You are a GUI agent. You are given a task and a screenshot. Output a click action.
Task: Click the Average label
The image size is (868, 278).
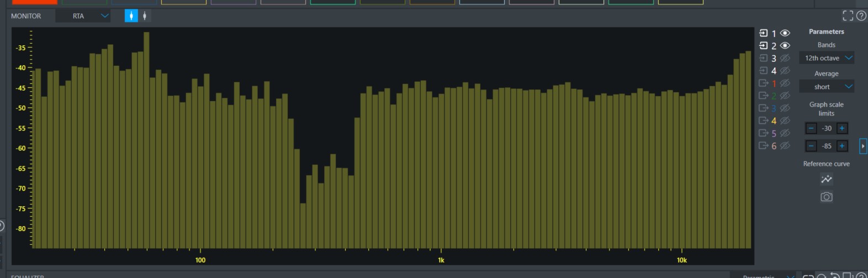tap(827, 74)
